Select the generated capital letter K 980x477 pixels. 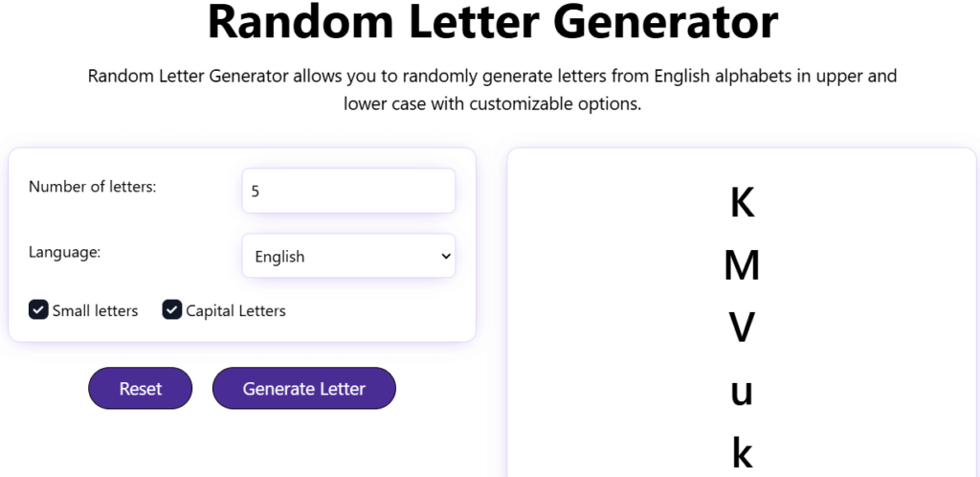(742, 203)
